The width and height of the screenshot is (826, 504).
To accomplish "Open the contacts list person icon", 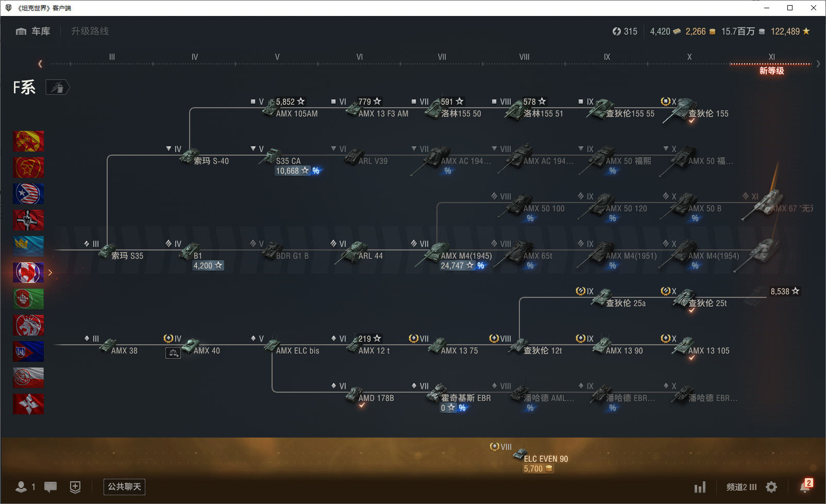I will [x=21, y=486].
